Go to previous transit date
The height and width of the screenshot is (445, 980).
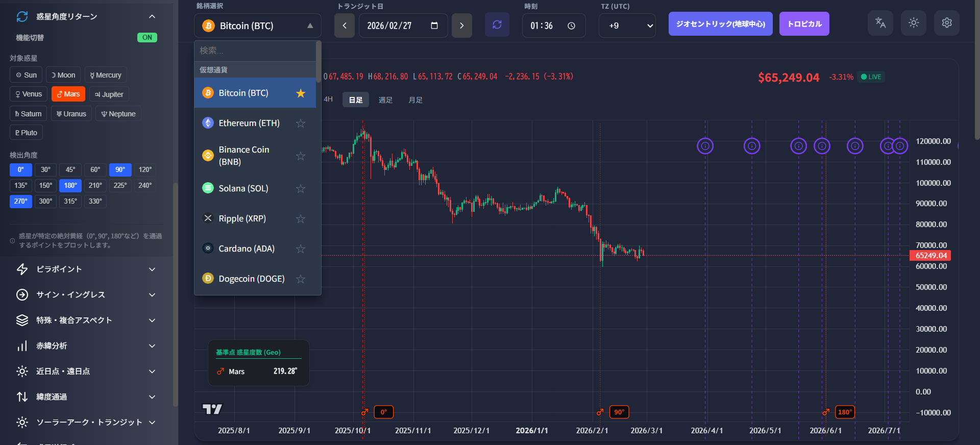[345, 26]
